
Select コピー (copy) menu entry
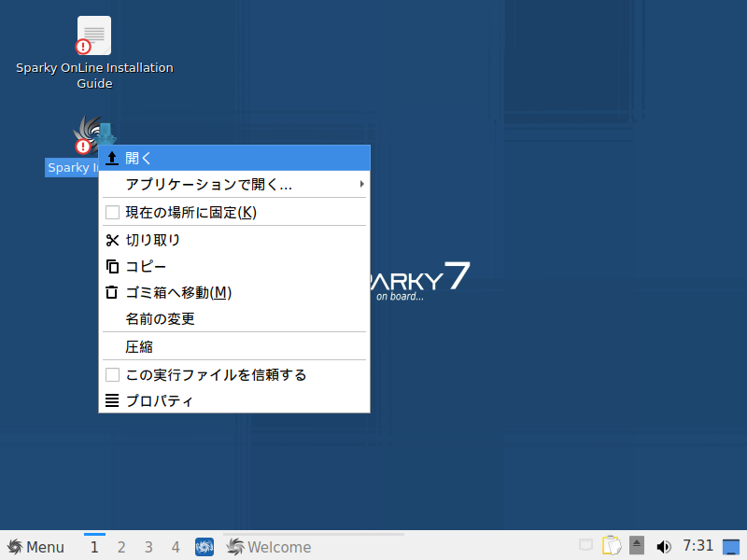(x=234, y=266)
